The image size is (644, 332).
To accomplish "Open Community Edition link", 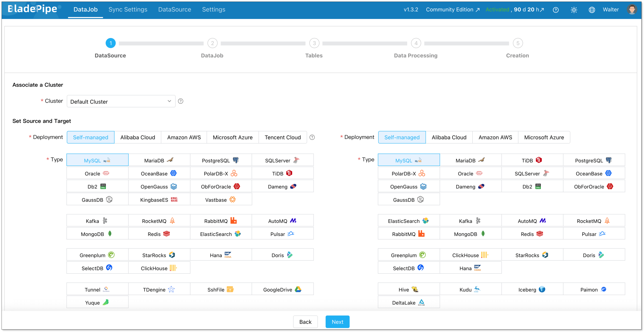I will click(452, 10).
